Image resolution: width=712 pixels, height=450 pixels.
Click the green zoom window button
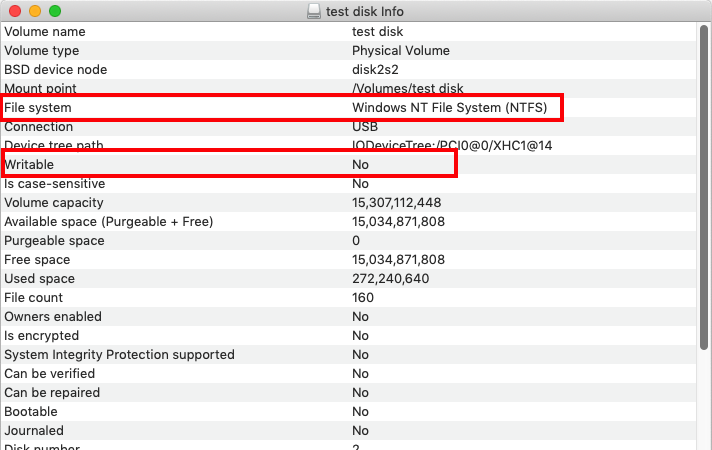click(x=54, y=11)
